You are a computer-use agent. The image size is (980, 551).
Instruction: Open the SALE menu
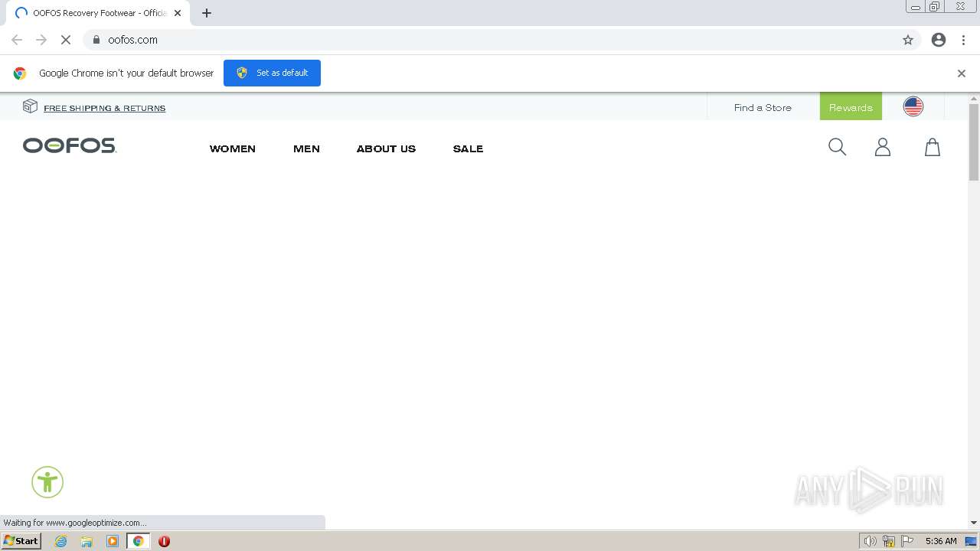(x=468, y=148)
